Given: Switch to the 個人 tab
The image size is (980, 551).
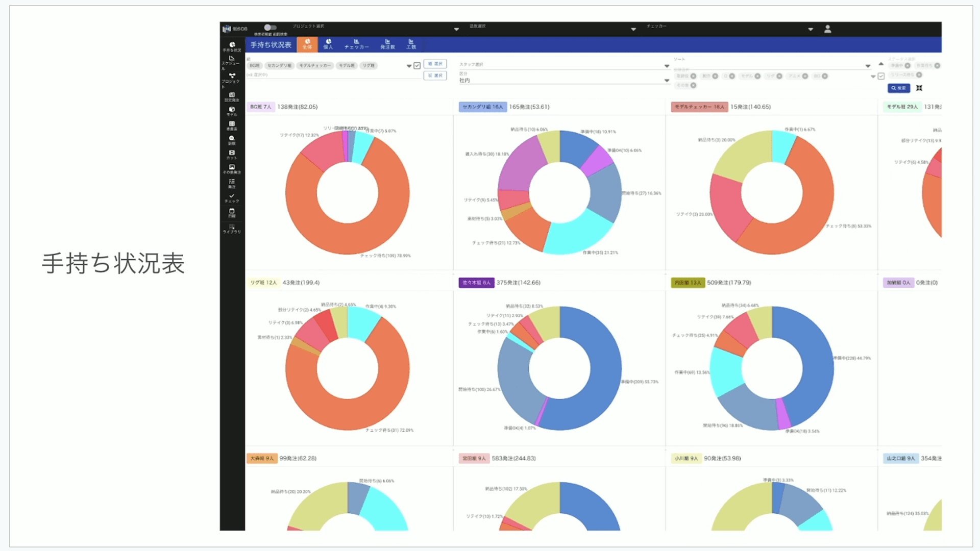Looking at the screenshot, I should pyautogui.click(x=328, y=44).
